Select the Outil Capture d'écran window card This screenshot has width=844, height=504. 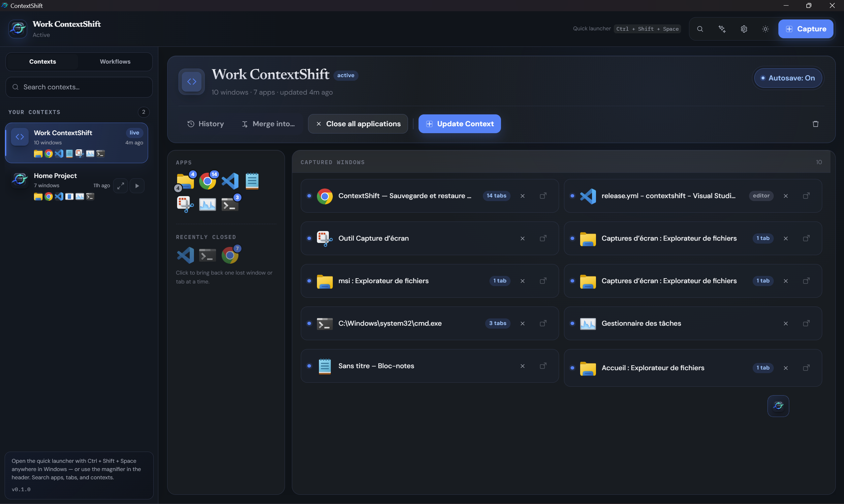tap(429, 238)
